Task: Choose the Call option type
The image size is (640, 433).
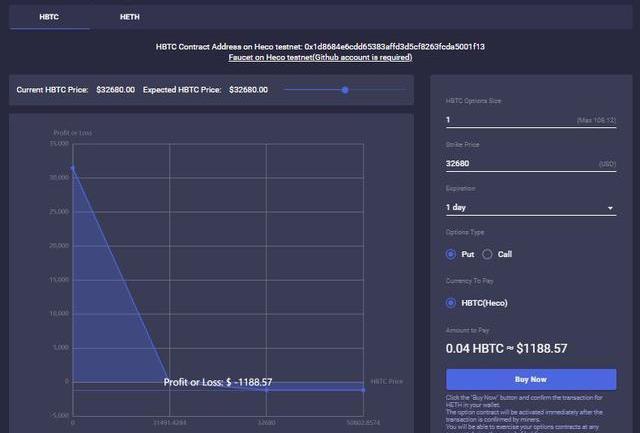Action: coord(488,254)
